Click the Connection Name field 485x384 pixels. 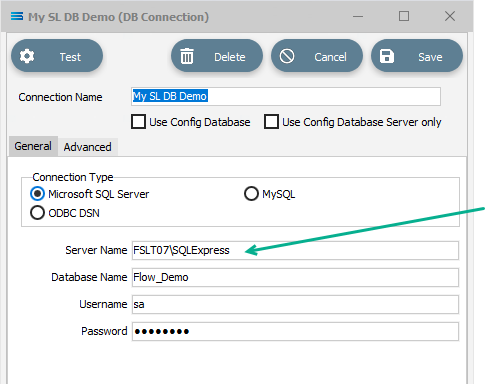coord(286,96)
